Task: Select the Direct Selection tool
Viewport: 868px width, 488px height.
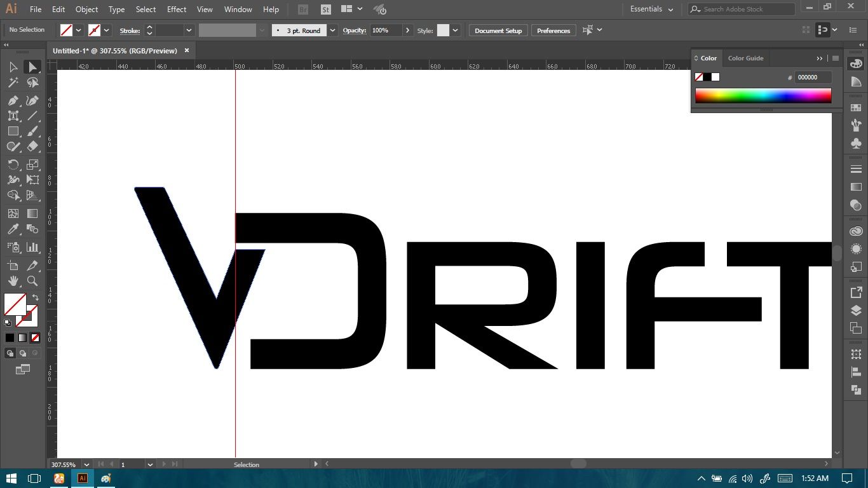Action: (x=32, y=67)
